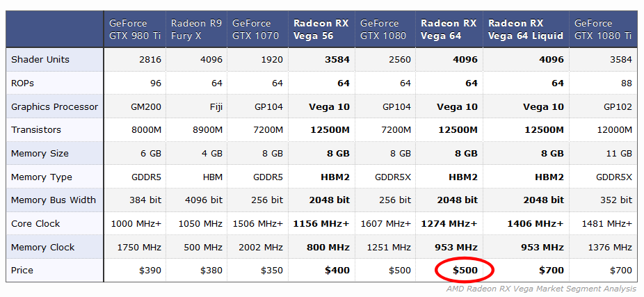Select the Radeon RX Vega 56 header
Viewport: 644px width, 297px height.
(321, 30)
